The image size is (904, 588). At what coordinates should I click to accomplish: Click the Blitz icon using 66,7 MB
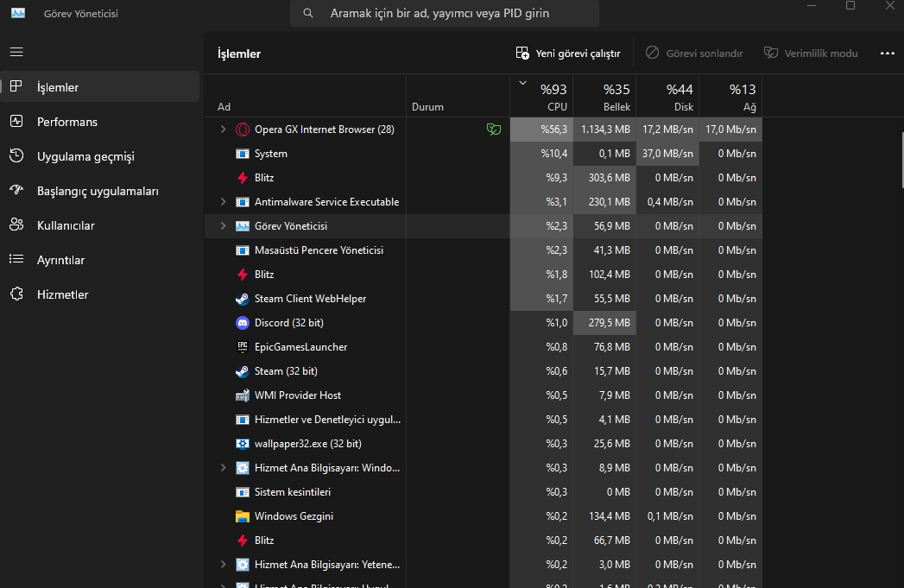[x=243, y=541]
